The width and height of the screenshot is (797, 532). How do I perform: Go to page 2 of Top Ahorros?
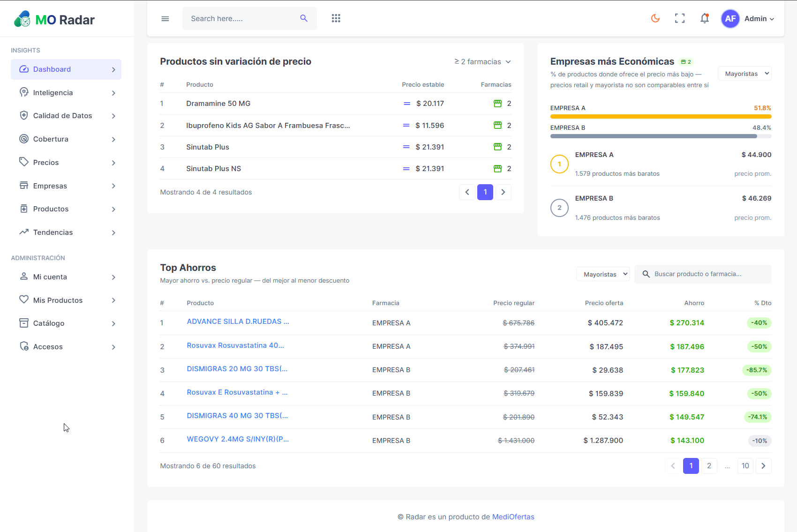(709, 466)
